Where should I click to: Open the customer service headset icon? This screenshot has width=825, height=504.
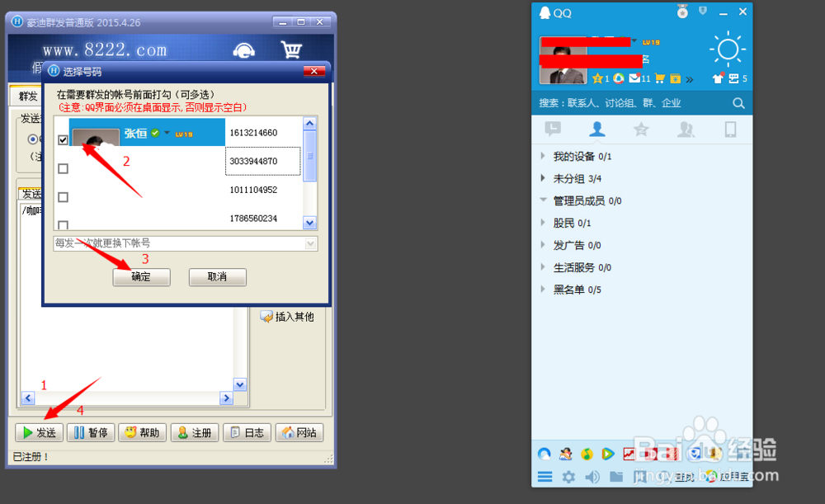(x=244, y=50)
